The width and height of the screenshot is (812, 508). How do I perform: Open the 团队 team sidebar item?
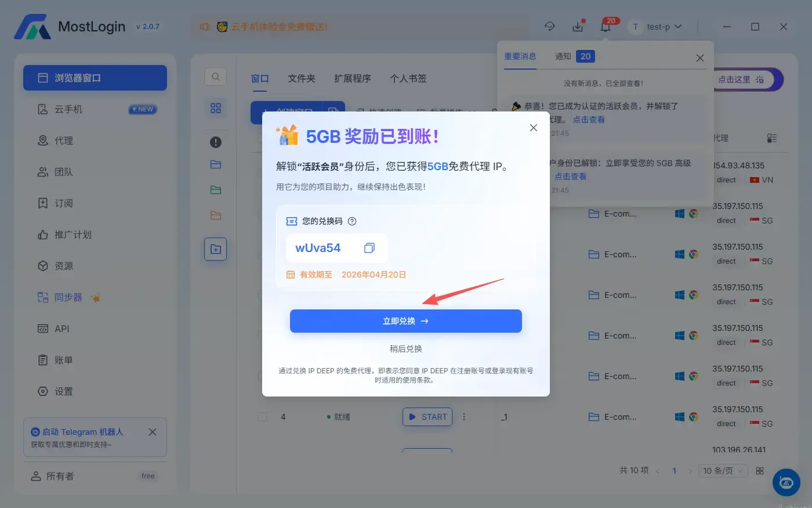click(x=95, y=172)
